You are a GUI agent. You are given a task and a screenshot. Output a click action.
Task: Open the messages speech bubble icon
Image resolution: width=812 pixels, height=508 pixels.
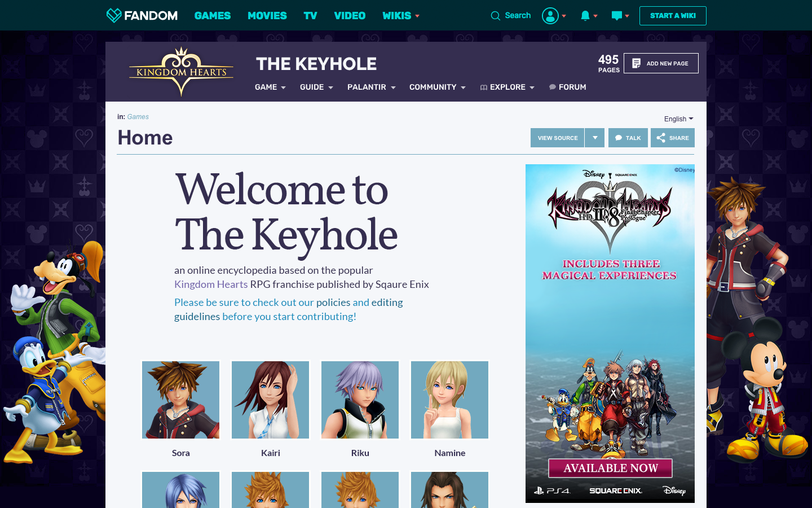click(x=617, y=16)
